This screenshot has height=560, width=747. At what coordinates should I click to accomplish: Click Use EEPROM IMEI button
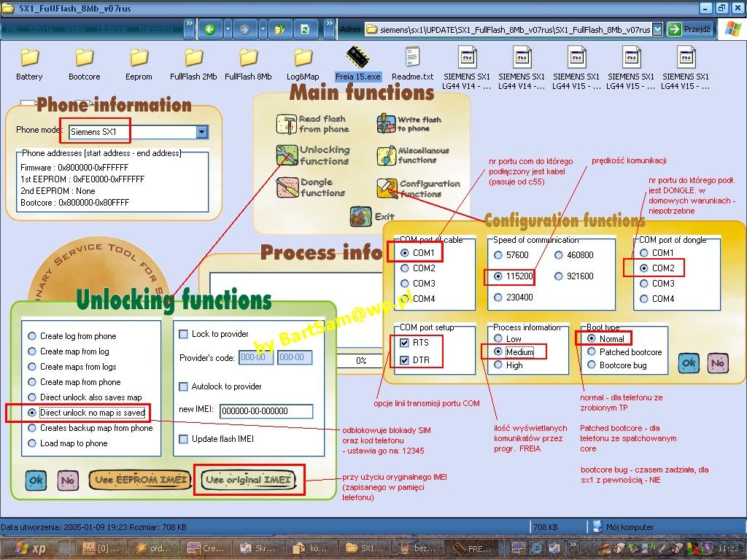(140, 480)
